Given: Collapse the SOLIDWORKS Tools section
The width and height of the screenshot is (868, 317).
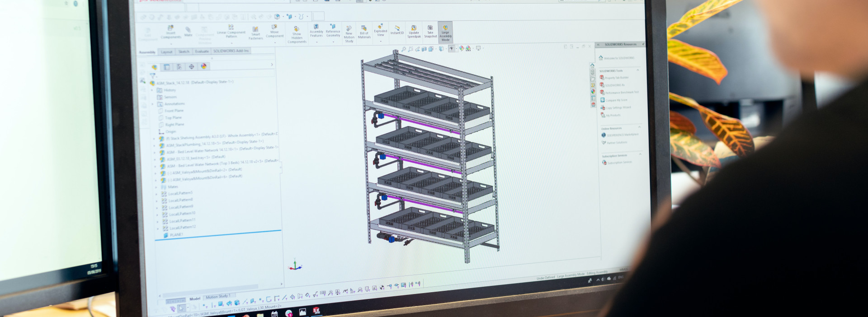Looking at the screenshot, I should coord(638,70).
